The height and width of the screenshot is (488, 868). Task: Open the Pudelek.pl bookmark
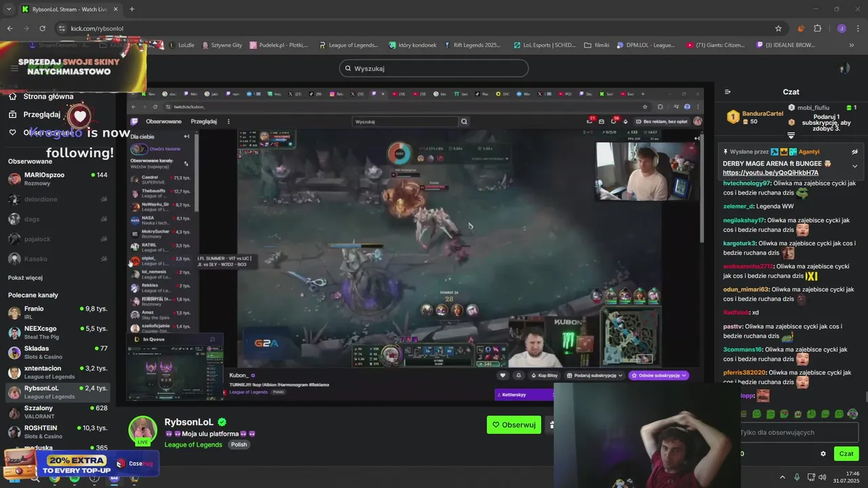(279, 45)
